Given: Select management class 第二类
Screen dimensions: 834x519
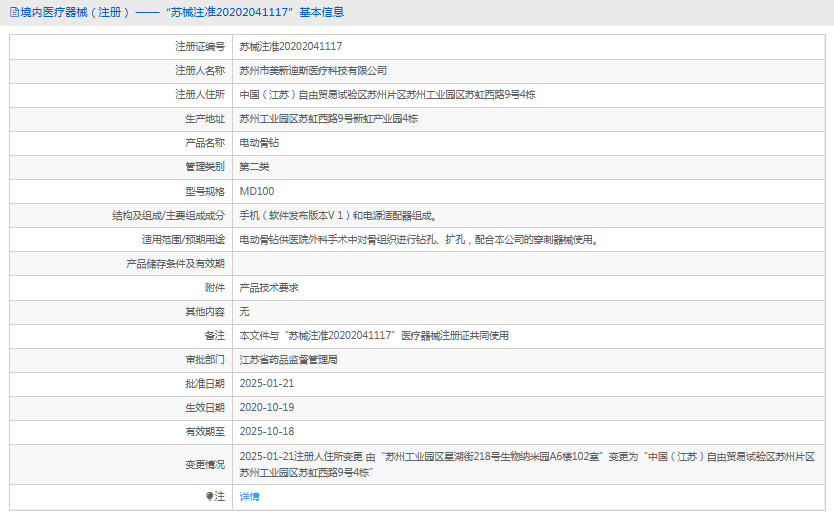Looking at the screenshot, I should point(254,167).
